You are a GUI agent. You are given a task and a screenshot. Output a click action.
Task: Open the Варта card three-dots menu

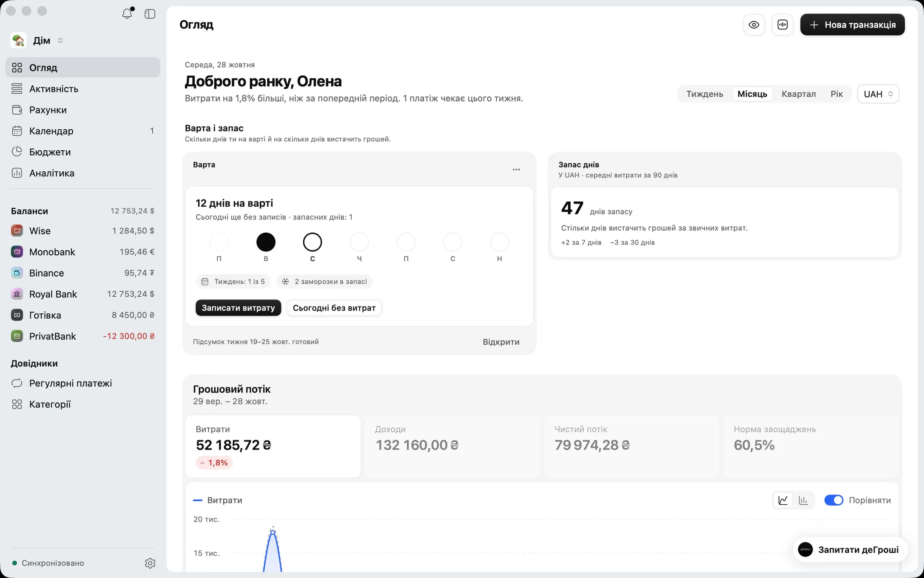pos(516,170)
